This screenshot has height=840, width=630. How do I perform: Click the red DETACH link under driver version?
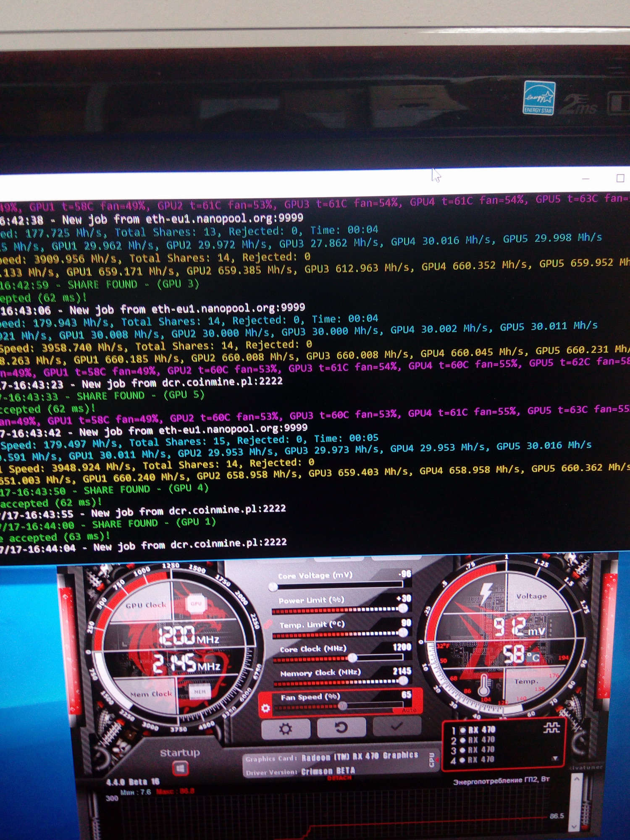click(x=339, y=778)
